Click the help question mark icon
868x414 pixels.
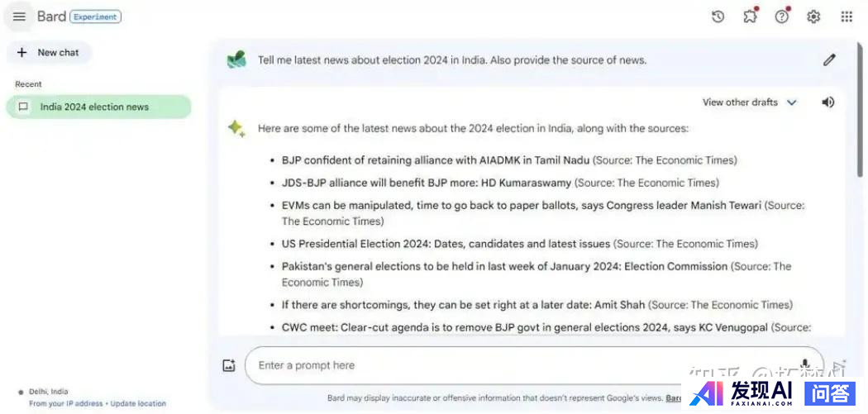(782, 17)
